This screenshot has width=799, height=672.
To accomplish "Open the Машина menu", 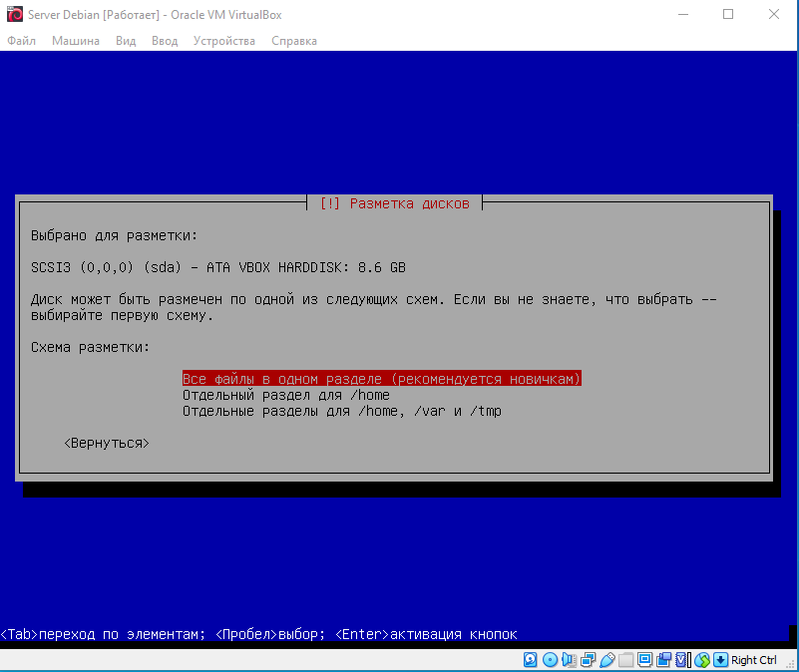I will (76, 41).
